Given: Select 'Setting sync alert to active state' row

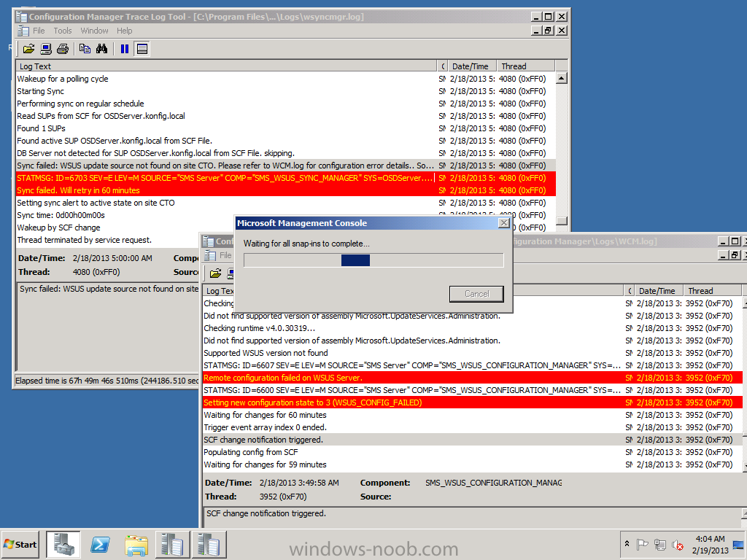Looking at the screenshot, I should coord(286,203).
